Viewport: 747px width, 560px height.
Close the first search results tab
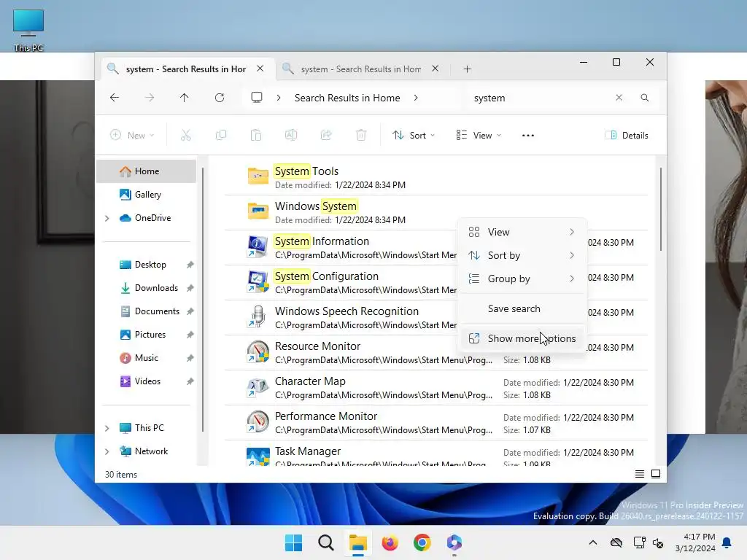click(260, 69)
